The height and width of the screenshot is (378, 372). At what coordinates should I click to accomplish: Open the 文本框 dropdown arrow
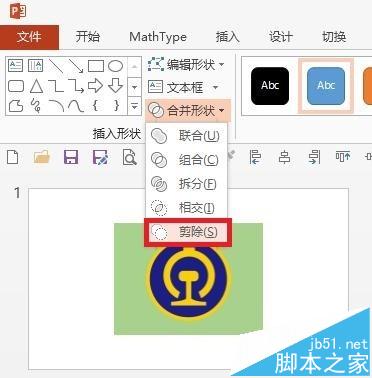click(216, 88)
